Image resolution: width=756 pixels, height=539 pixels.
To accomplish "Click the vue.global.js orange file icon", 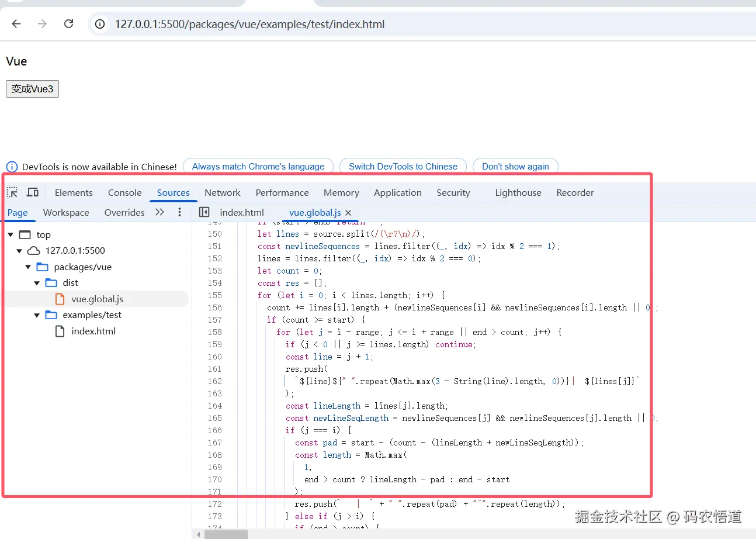I will [x=60, y=299].
